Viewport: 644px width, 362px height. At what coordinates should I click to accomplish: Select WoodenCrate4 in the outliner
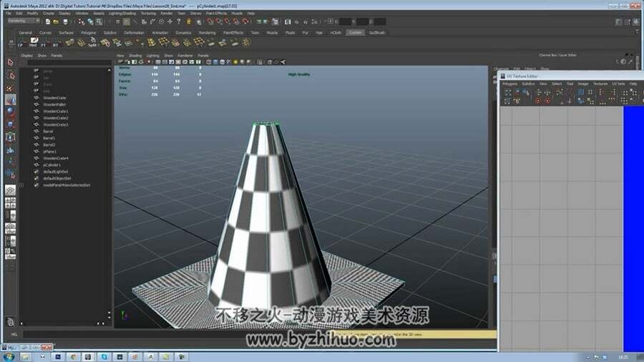click(x=56, y=158)
